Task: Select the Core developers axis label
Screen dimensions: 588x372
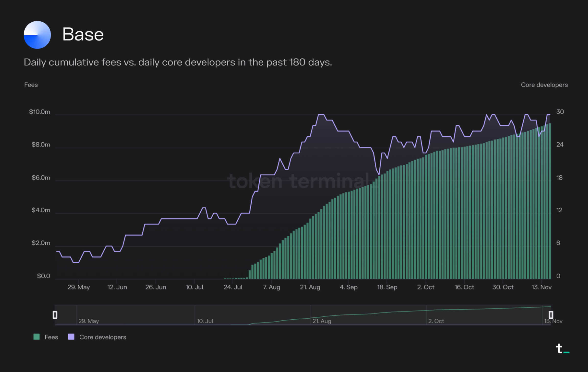Action: tap(544, 85)
